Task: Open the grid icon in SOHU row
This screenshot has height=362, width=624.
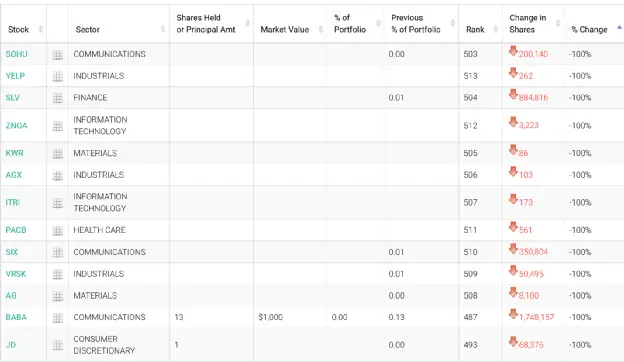Action: click(x=58, y=54)
